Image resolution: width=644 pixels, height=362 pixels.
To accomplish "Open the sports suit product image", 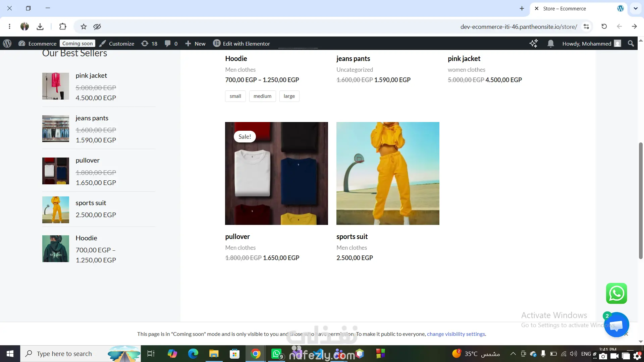I will 388,173.
